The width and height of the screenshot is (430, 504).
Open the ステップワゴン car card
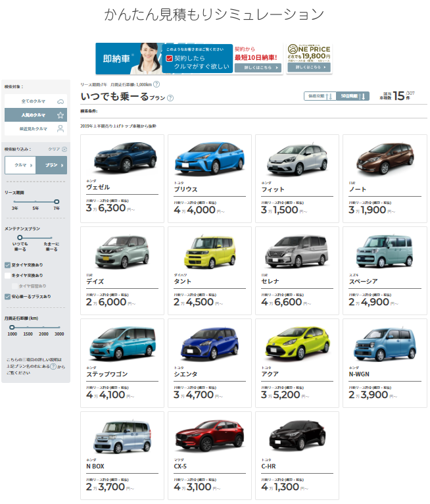coord(122,363)
